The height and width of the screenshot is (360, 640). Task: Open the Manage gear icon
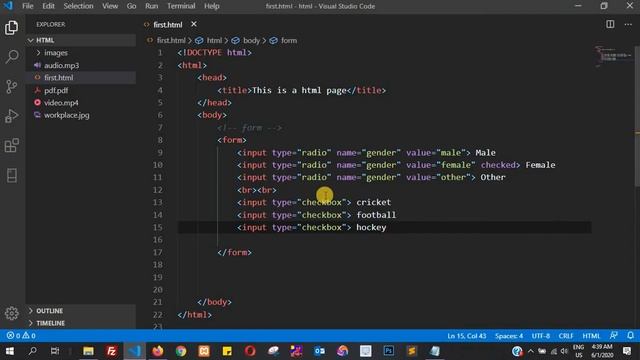pos(11,313)
